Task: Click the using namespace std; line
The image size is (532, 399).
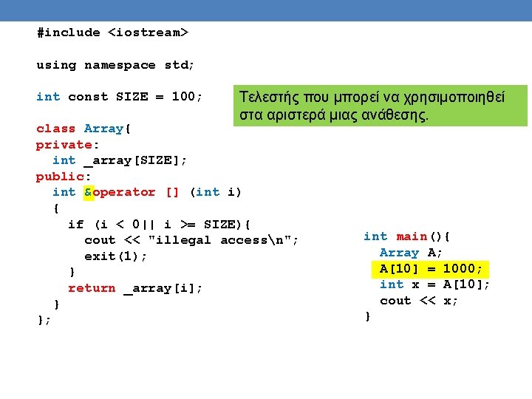Action: coord(115,65)
